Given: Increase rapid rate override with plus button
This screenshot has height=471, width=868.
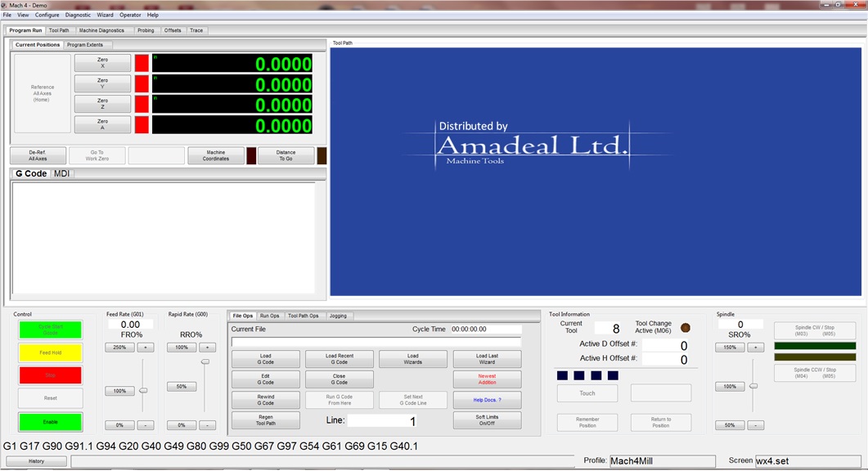Looking at the screenshot, I should [208, 348].
